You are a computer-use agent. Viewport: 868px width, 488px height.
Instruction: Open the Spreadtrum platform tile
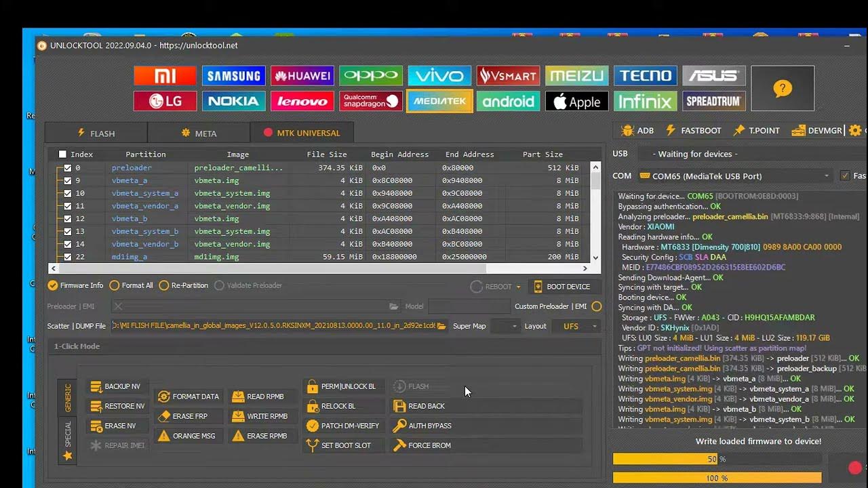click(713, 101)
